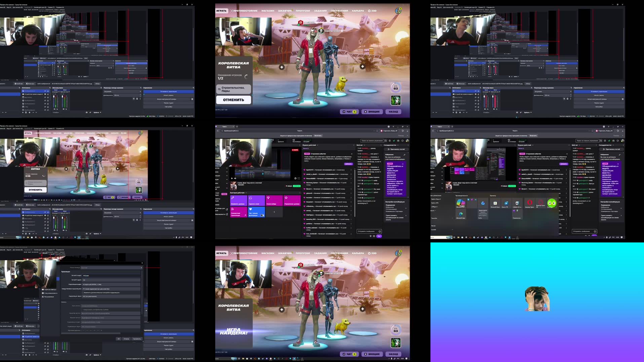Click Отправить сообщение field in quick-actions Twitch frame

369,231
